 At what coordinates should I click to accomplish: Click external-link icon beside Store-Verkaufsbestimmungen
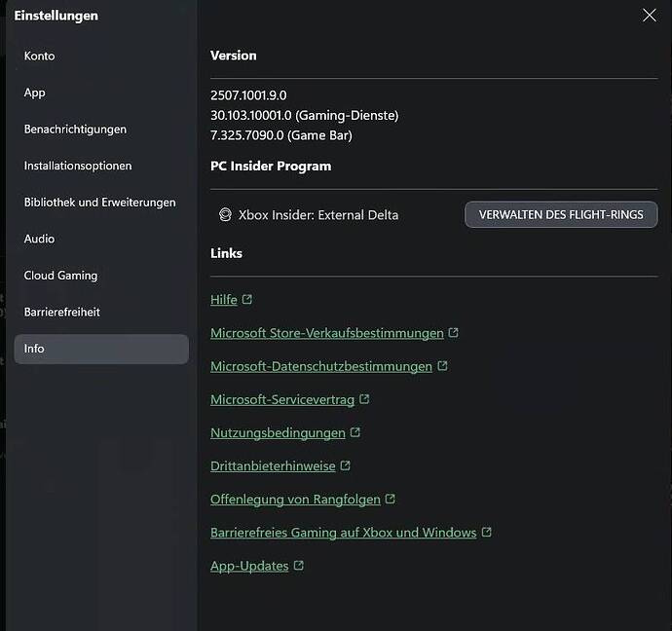(454, 332)
